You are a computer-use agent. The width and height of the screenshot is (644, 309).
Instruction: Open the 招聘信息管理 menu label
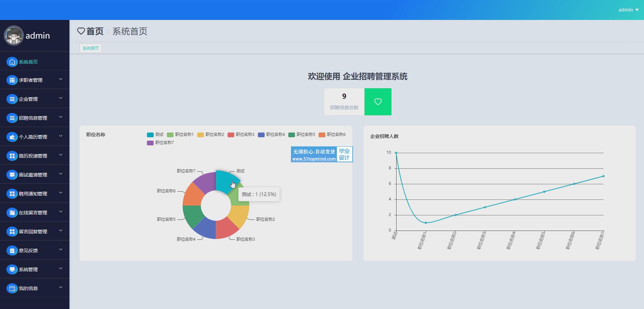coord(33,118)
